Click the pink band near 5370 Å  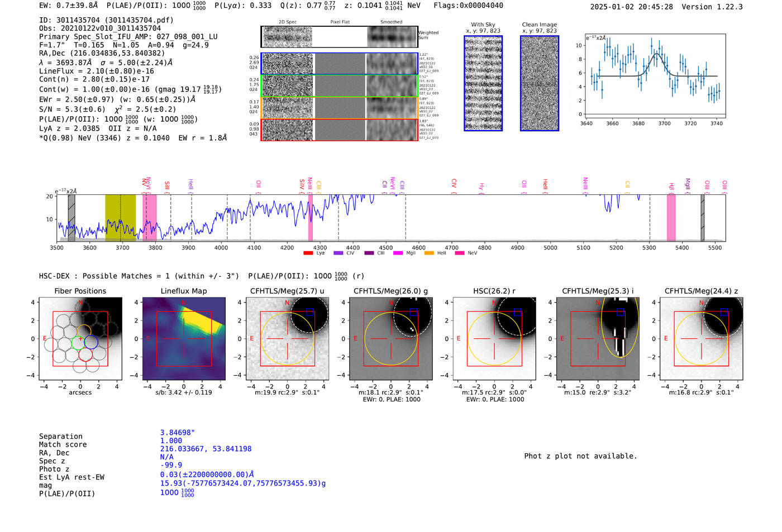pos(671,218)
